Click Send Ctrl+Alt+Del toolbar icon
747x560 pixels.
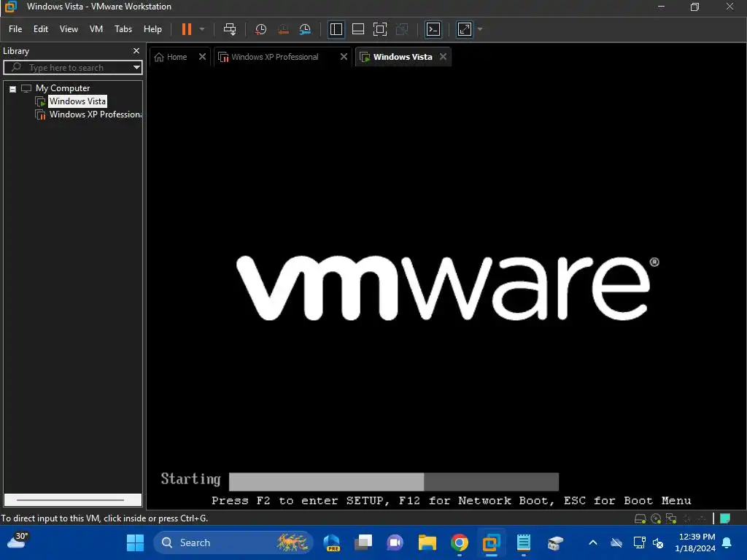click(x=230, y=29)
